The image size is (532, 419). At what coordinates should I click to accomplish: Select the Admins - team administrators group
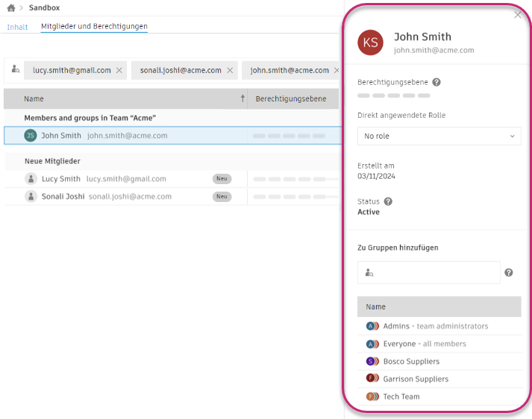[439, 326]
